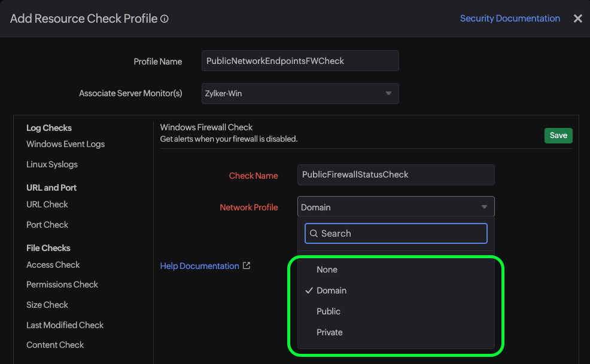590x364 pixels.
Task: Select the Public network profile option
Action: click(x=328, y=311)
